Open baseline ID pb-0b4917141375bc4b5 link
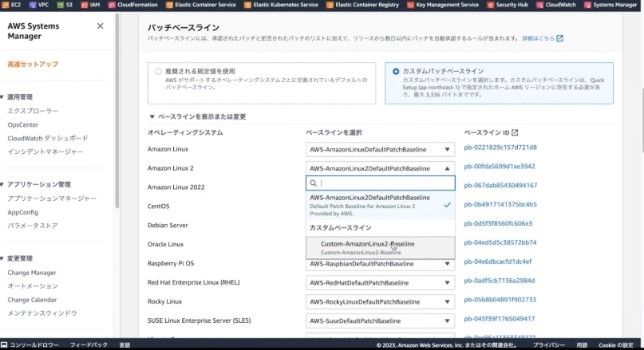The width and height of the screenshot is (644, 350). [x=500, y=204]
